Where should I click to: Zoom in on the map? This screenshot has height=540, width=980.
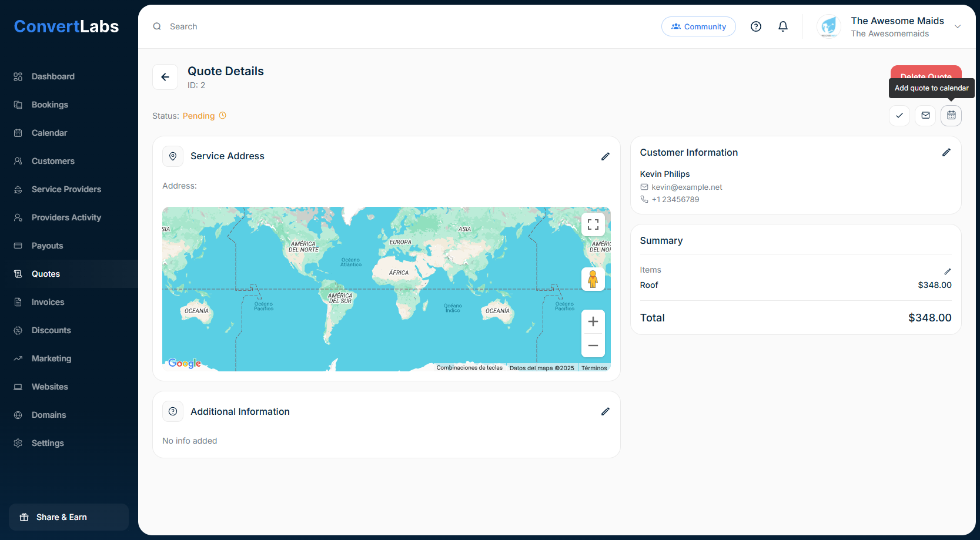click(x=593, y=321)
